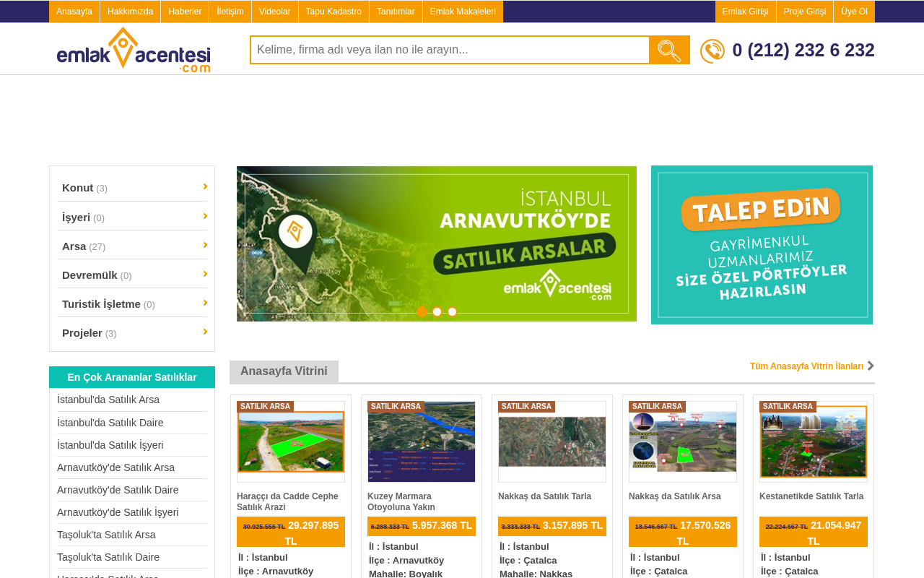This screenshot has width=924, height=578.
Task: Click the 21.054.947 TL price box
Action: 814,532
